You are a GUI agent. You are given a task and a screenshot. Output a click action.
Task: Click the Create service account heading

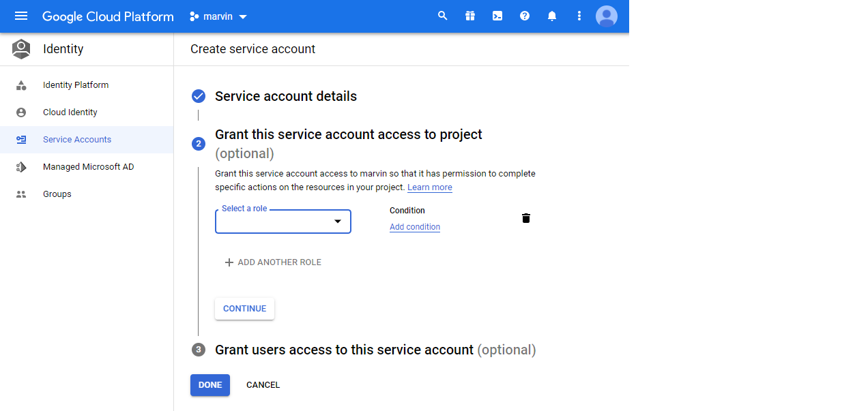(253, 49)
